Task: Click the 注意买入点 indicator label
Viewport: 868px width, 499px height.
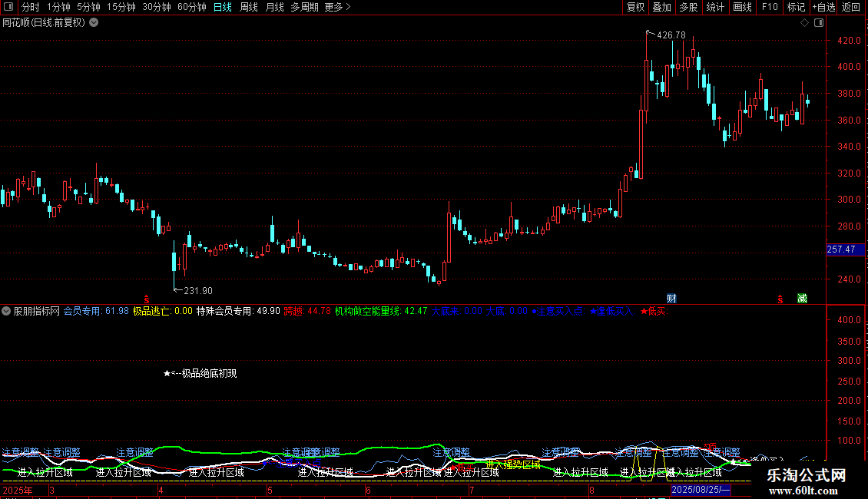Action: (558, 312)
